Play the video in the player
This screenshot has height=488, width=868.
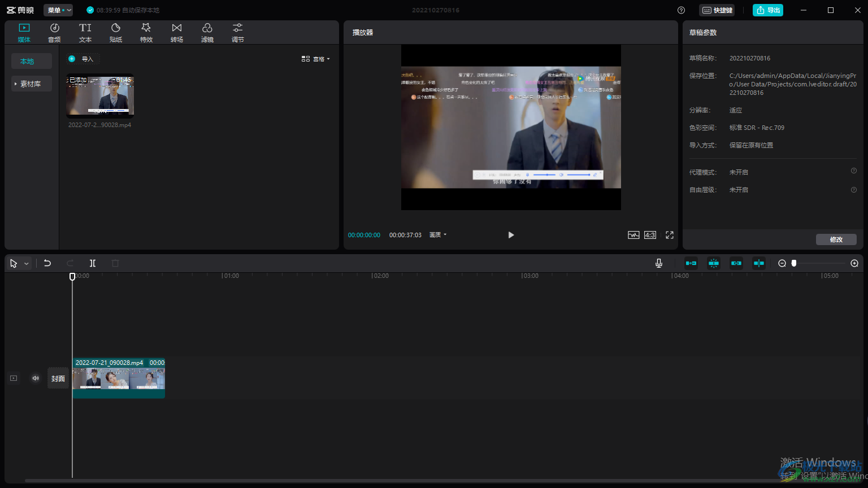tap(511, 235)
